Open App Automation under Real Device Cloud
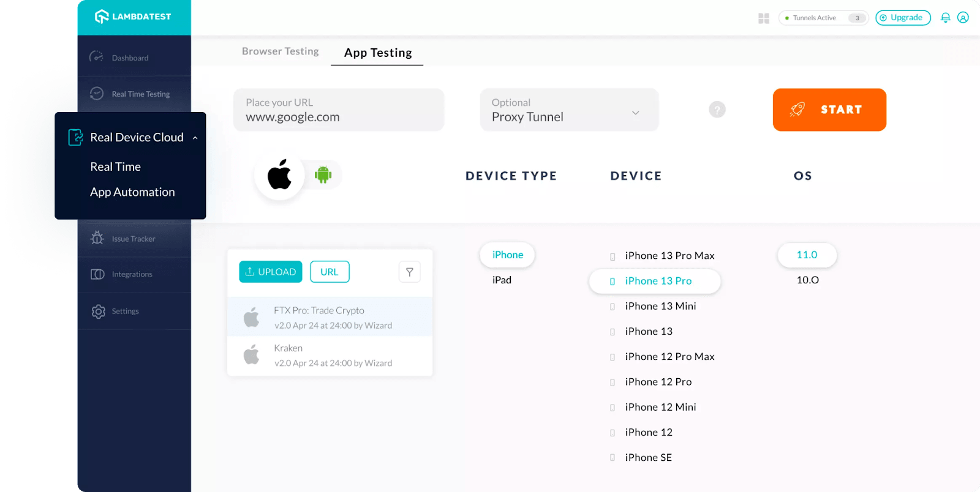This screenshot has height=492, width=980. tap(132, 192)
